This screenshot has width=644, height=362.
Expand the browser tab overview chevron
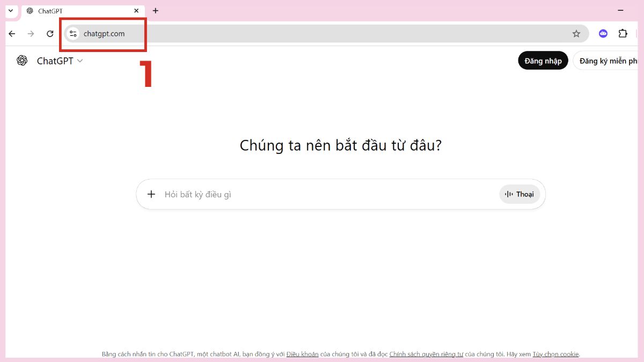coord(10,11)
